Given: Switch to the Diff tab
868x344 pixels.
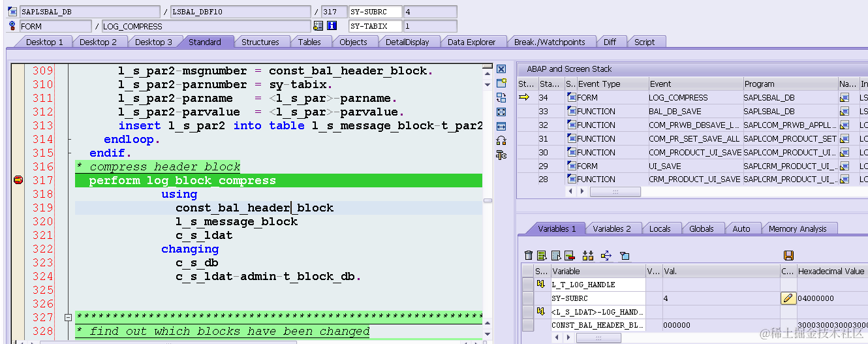Looking at the screenshot, I should tap(610, 42).
